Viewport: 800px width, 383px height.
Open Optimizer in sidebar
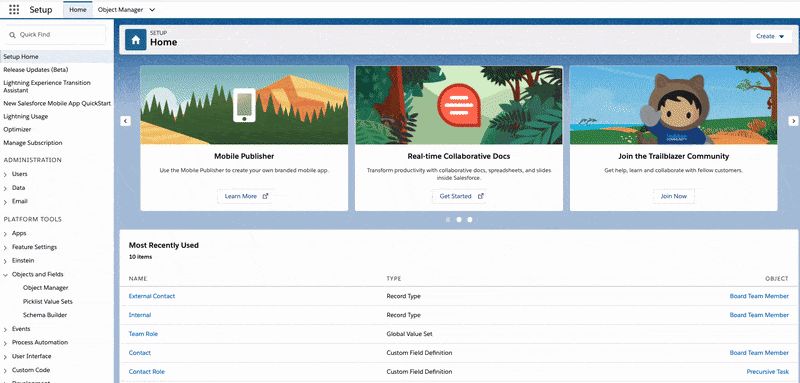[17, 130]
